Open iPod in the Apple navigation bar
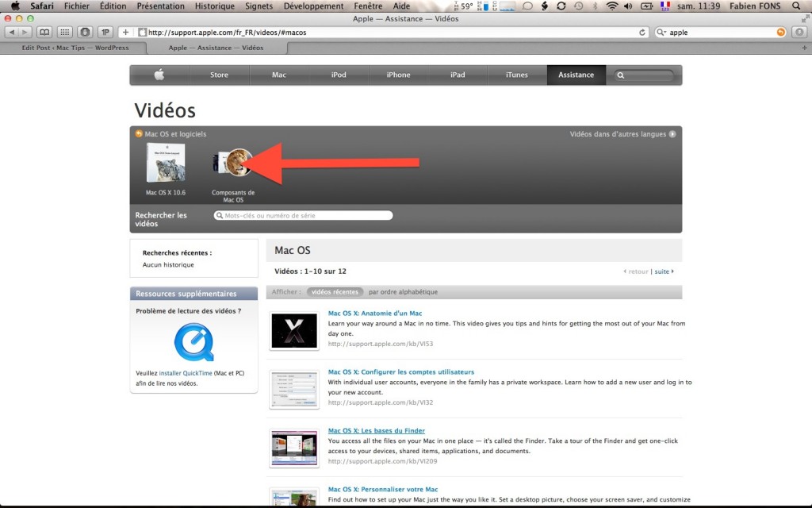Screen dimensions: 812x508 coord(339,75)
